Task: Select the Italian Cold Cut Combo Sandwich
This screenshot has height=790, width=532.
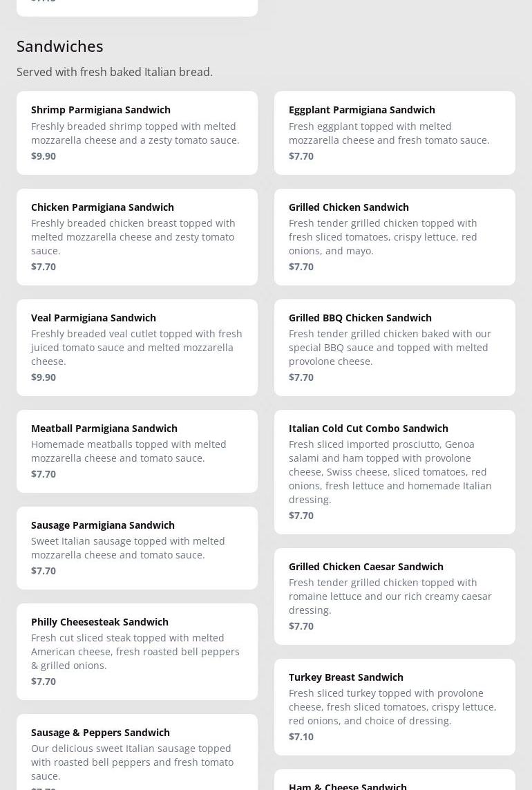Action: coord(395,472)
